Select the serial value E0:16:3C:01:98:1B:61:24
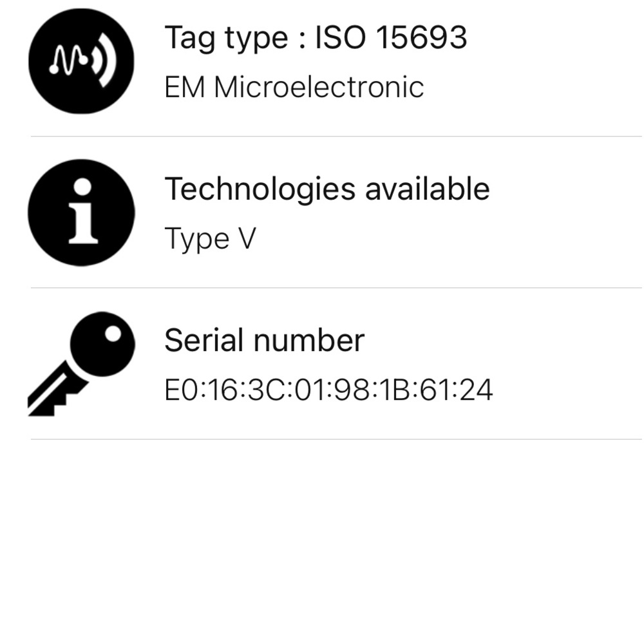 [328, 390]
